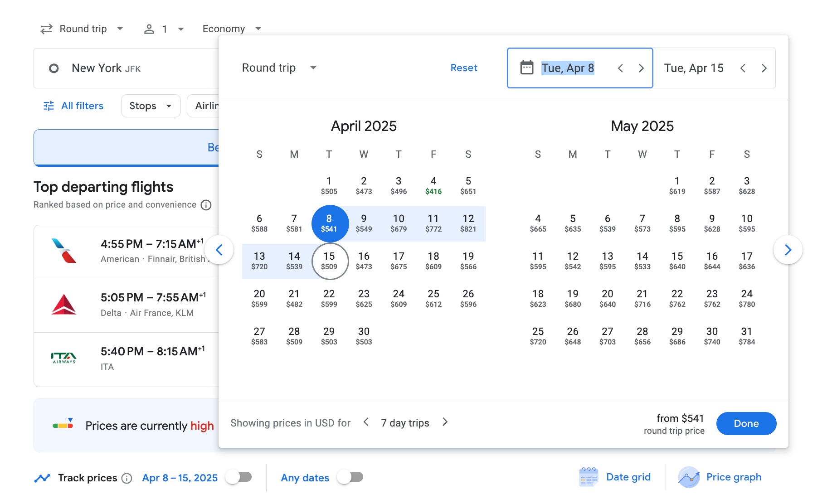This screenshot has height=504, width=837.
Task: Click the Done button
Action: click(746, 423)
